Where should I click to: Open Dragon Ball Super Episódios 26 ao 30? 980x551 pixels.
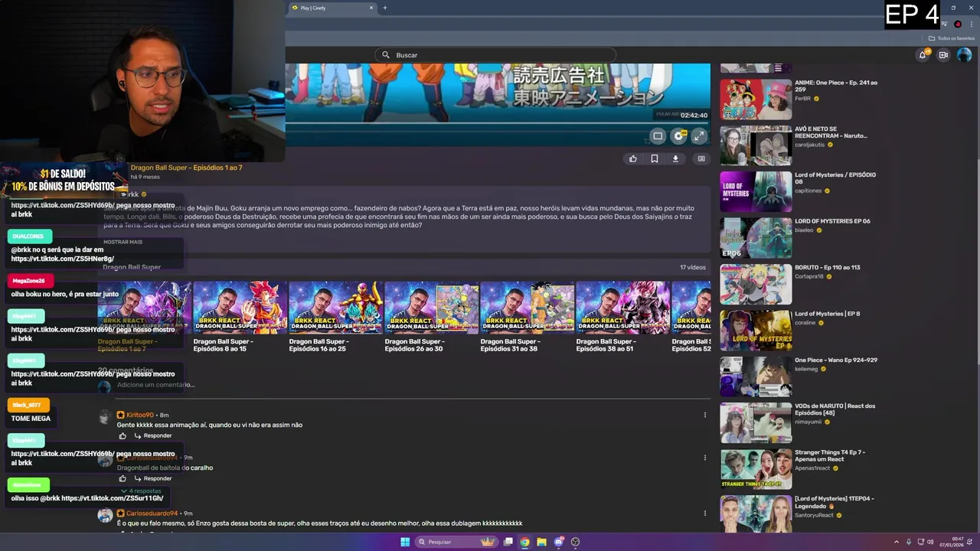click(432, 316)
